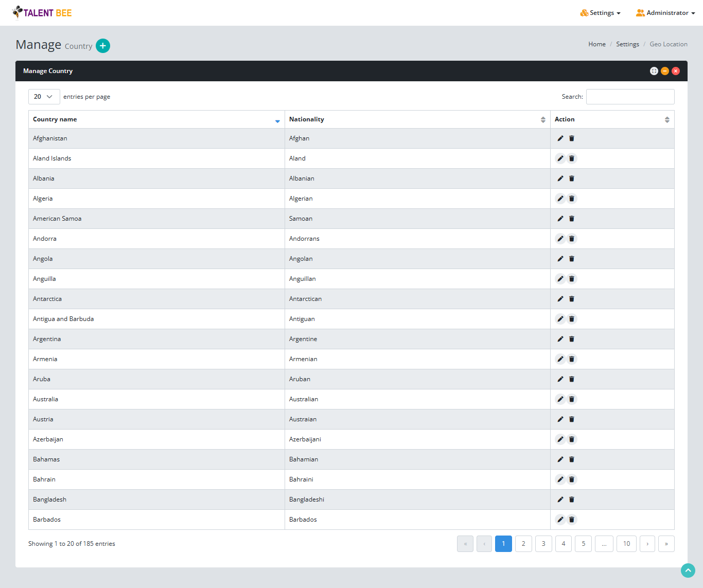Delete the Albania country entry
Viewport: 703px width, 588px height.
pos(572,179)
